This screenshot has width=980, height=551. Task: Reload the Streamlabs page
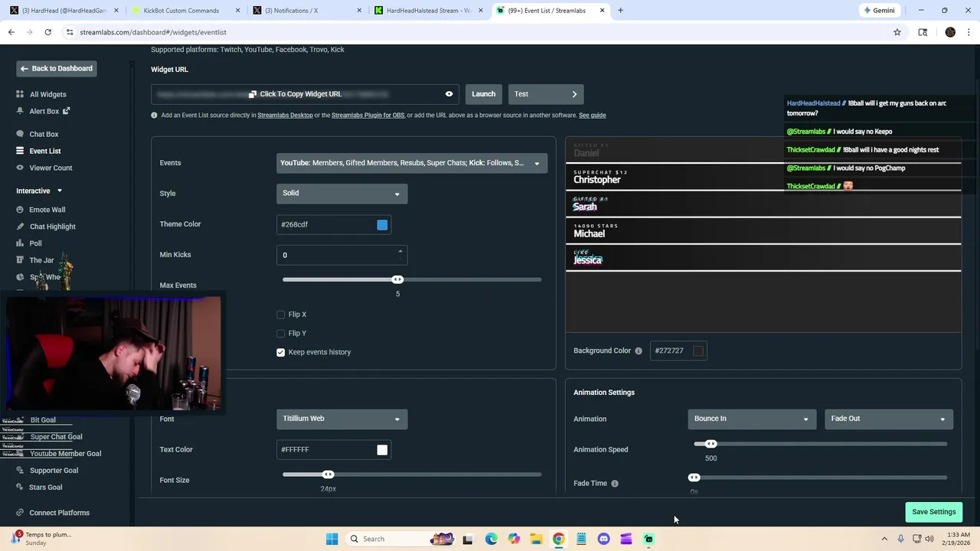tap(47, 32)
